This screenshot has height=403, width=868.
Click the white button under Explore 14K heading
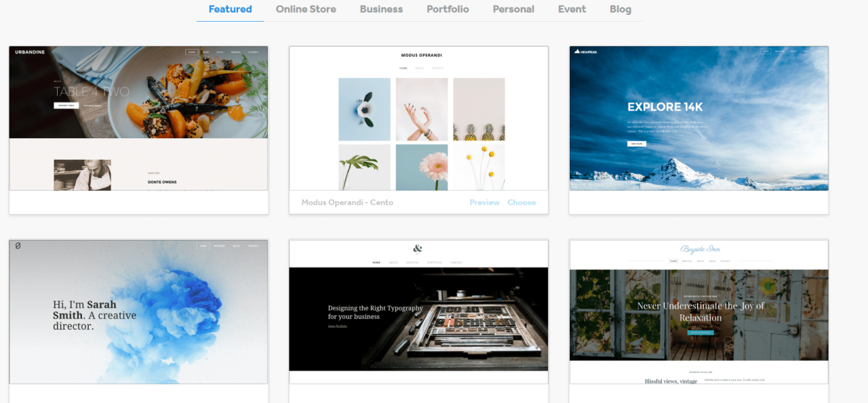pos(635,143)
